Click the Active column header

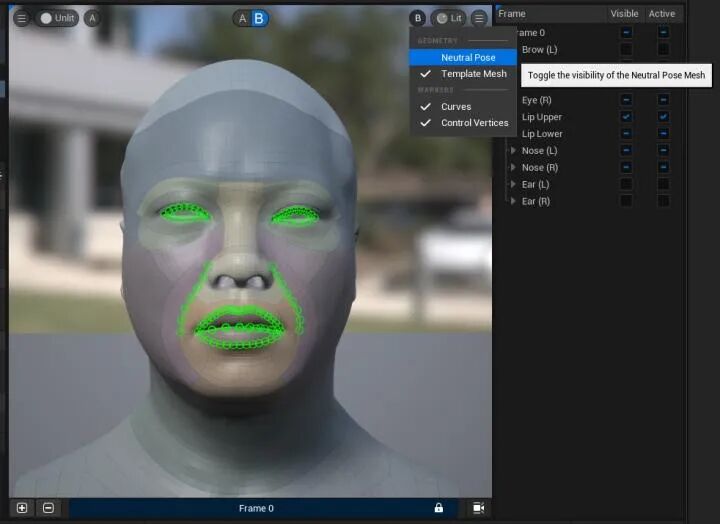662,14
